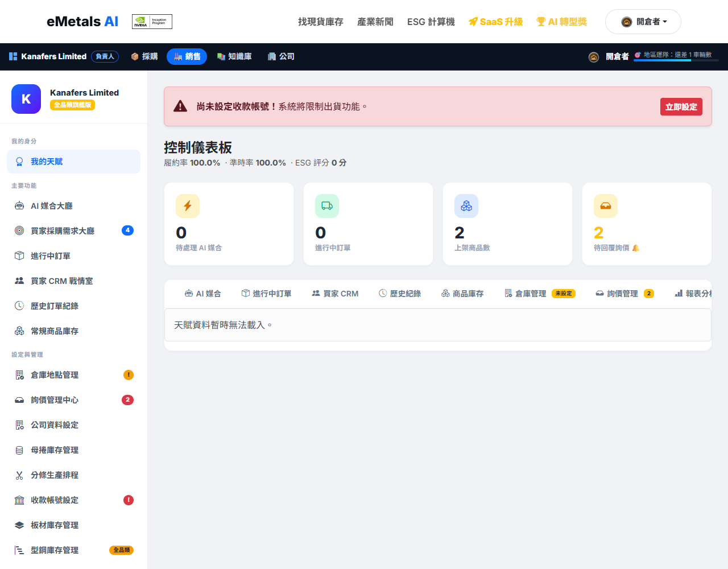Viewport: 728px width, 569px height.
Task: Switch to the 歷史紀錄 dashboard tab
Action: [x=400, y=294]
